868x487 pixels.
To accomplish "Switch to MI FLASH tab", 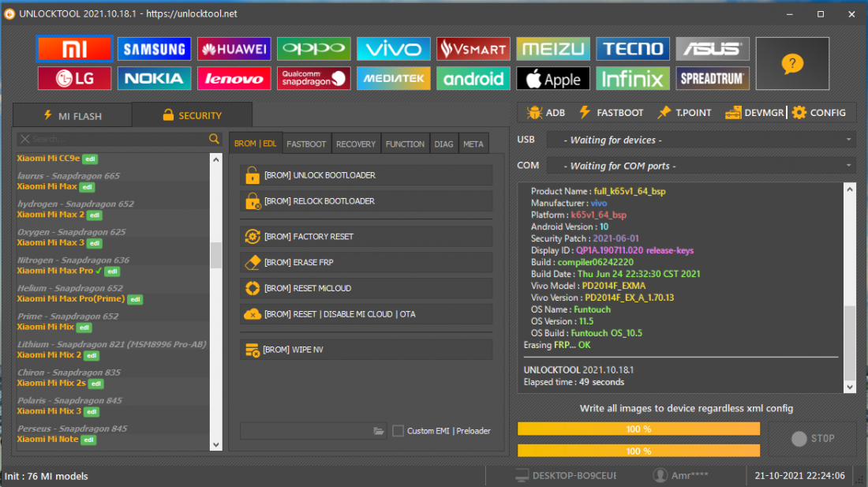I will pyautogui.click(x=73, y=116).
